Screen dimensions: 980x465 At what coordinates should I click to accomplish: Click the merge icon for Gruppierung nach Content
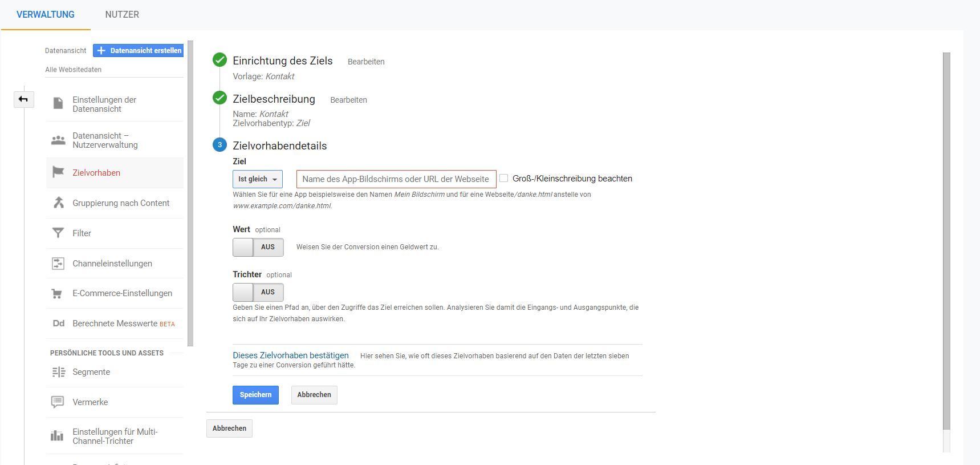(x=58, y=203)
